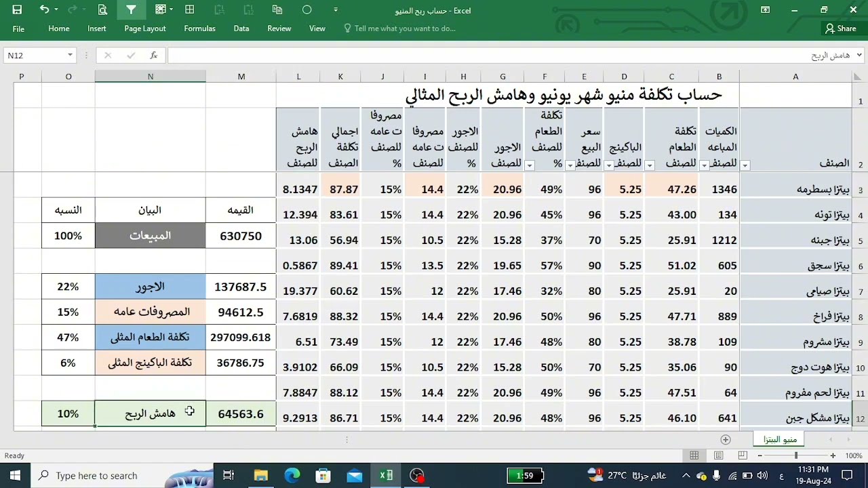The width and height of the screenshot is (868, 488).
Task: Open filter dropdown on الكميات المباعه header
Action: [x=704, y=165]
